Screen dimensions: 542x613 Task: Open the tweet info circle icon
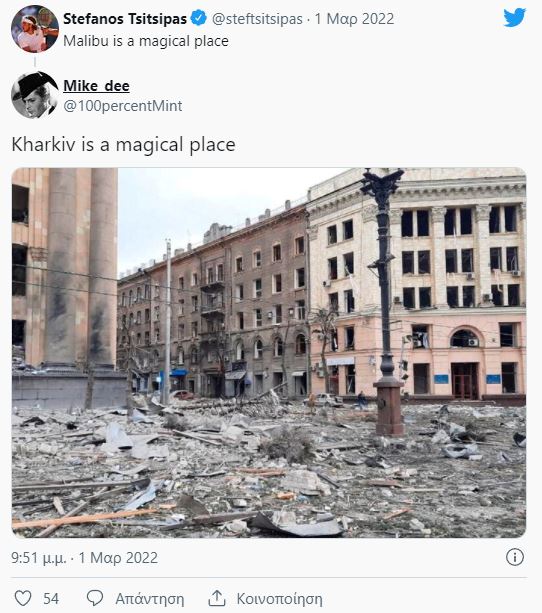pyautogui.click(x=515, y=557)
